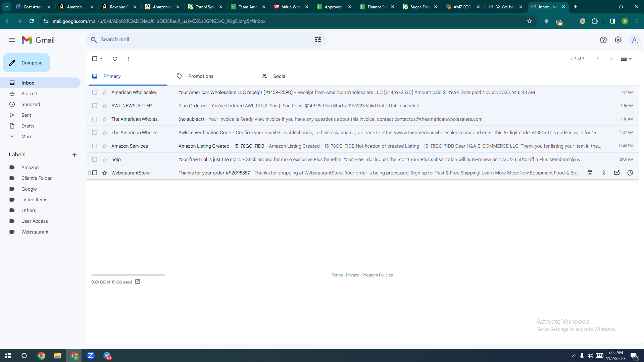
Task: Open the More options three-dot menu in mail toolbar
Action: click(128, 59)
